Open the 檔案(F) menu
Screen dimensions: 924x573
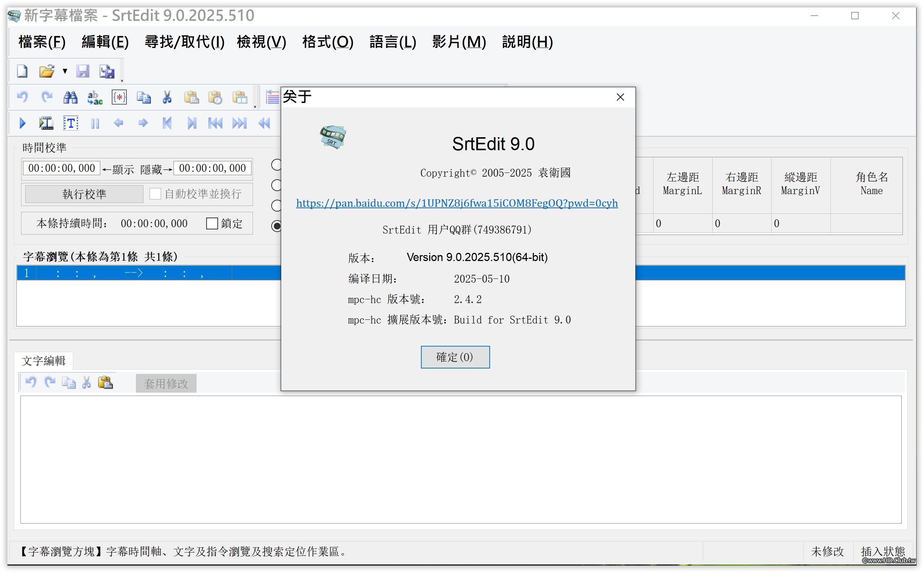click(42, 42)
